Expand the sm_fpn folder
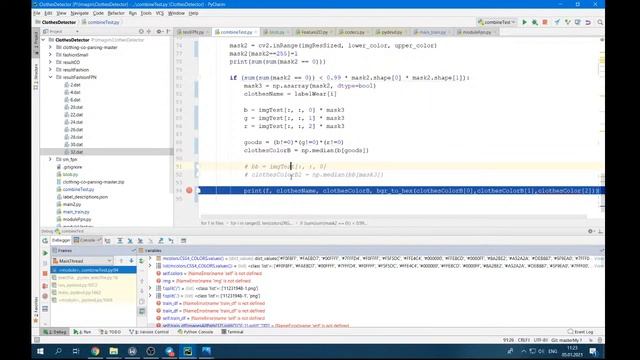This screenshot has width=640, height=360. pyautogui.click(x=51, y=159)
